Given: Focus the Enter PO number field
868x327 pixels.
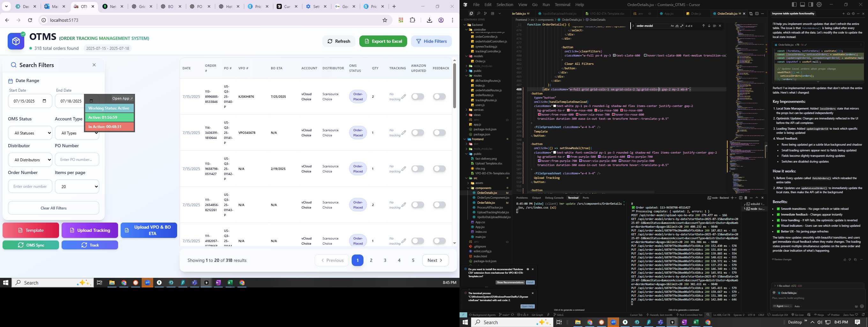Looking at the screenshot, I should 77,159.
